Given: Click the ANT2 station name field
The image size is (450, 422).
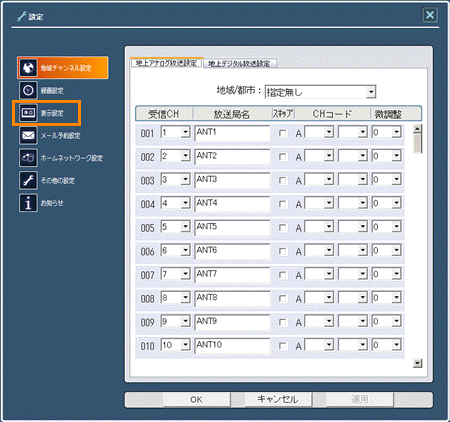Looking at the screenshot, I should [232, 156].
